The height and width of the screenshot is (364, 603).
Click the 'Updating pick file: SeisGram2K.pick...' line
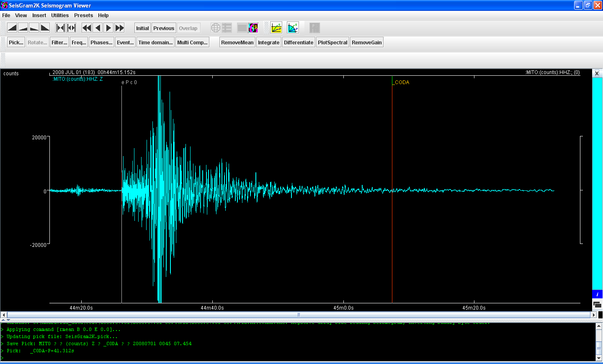click(x=62, y=336)
